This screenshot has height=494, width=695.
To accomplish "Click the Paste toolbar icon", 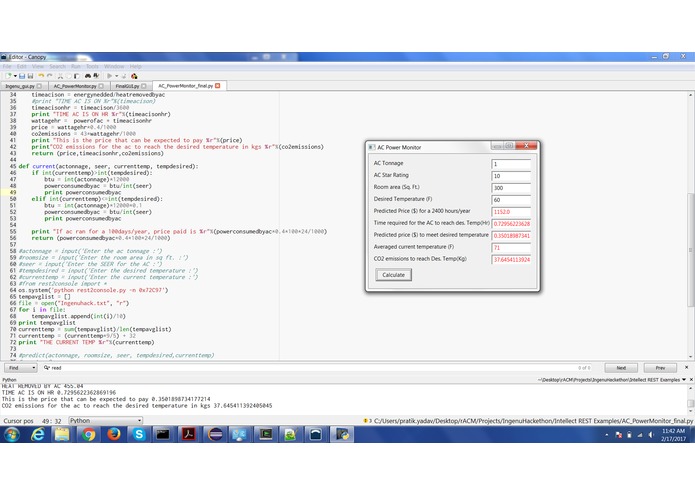I will (x=77, y=76).
